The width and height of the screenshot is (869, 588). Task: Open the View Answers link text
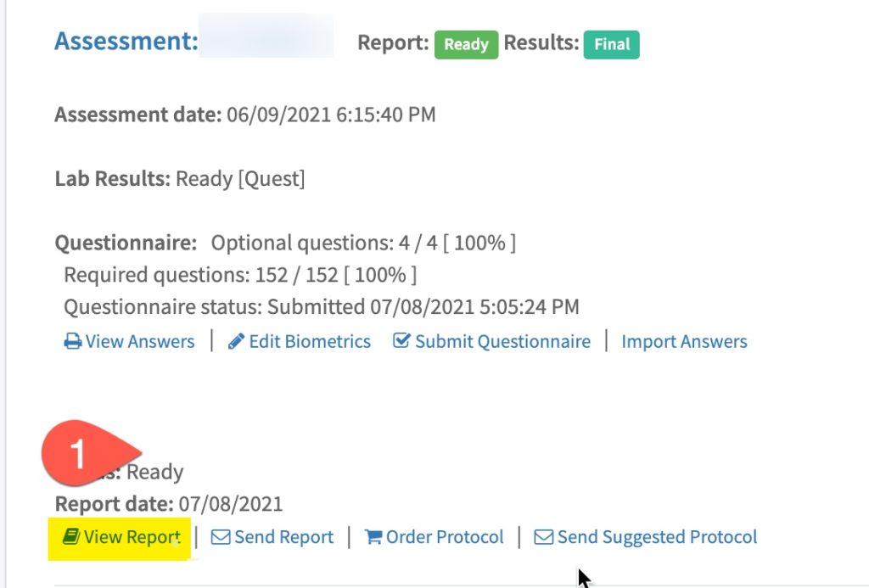140,342
